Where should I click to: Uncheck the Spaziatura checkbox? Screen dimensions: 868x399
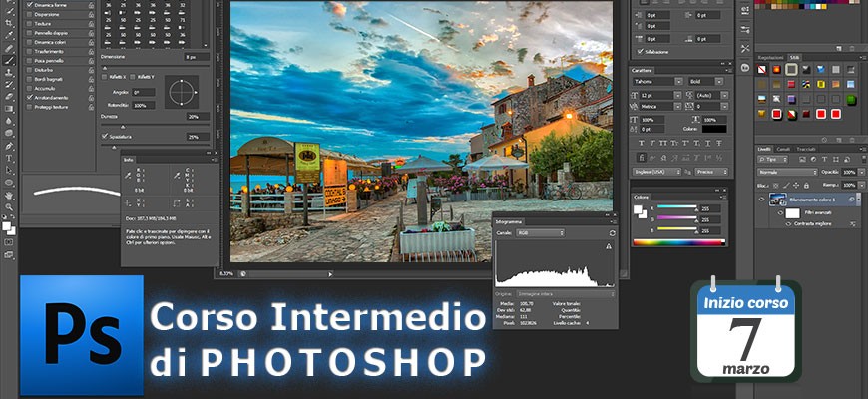[x=104, y=136]
